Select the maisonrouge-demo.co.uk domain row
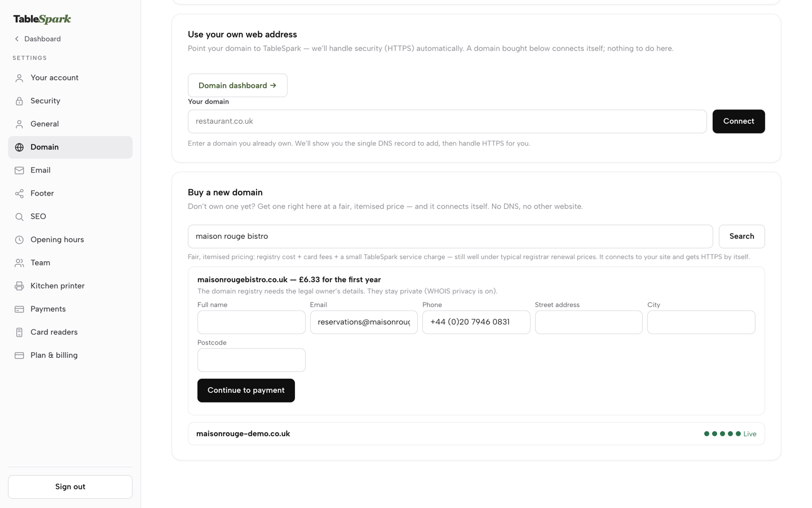 point(476,434)
